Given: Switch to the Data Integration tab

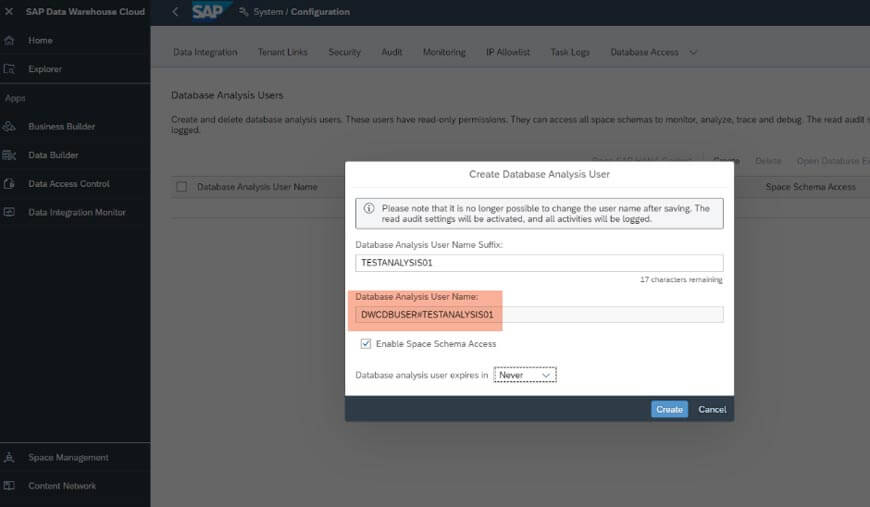Looking at the screenshot, I should [205, 52].
